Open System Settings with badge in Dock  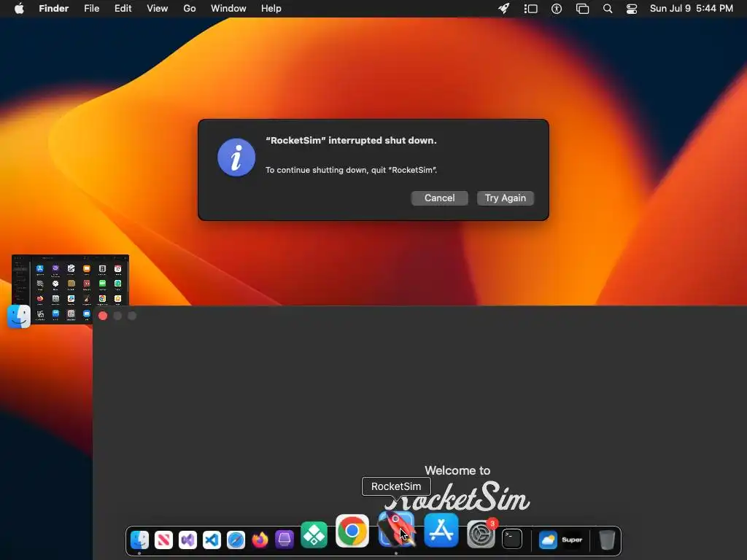point(481,534)
